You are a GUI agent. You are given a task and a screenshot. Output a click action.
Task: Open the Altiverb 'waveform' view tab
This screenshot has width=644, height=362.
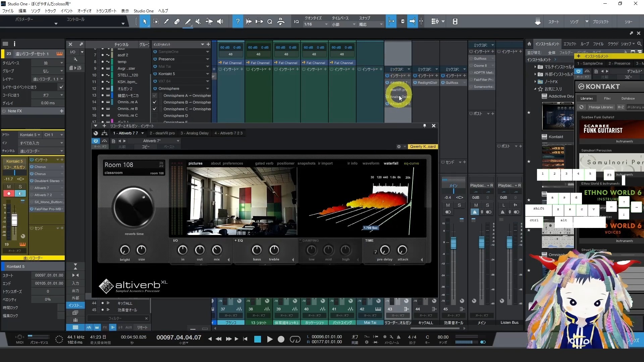tap(371, 163)
